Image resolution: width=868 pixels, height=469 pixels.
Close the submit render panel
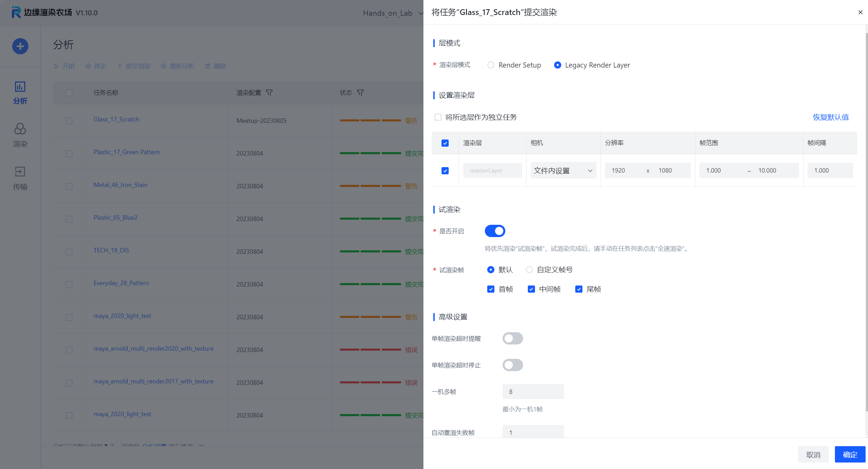860,12
